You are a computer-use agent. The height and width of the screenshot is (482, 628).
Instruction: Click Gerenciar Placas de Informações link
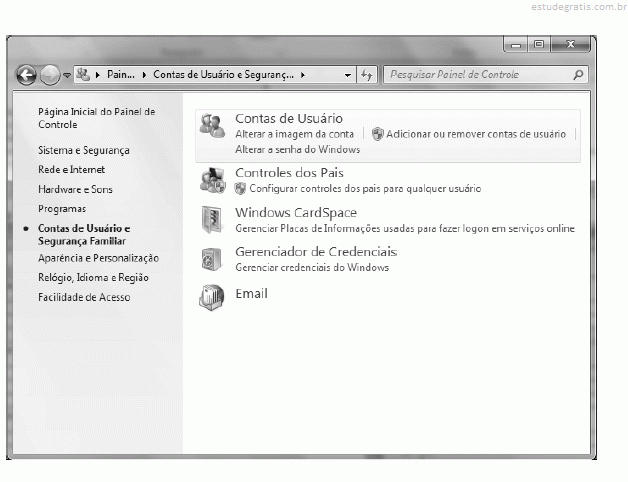[x=405, y=229]
